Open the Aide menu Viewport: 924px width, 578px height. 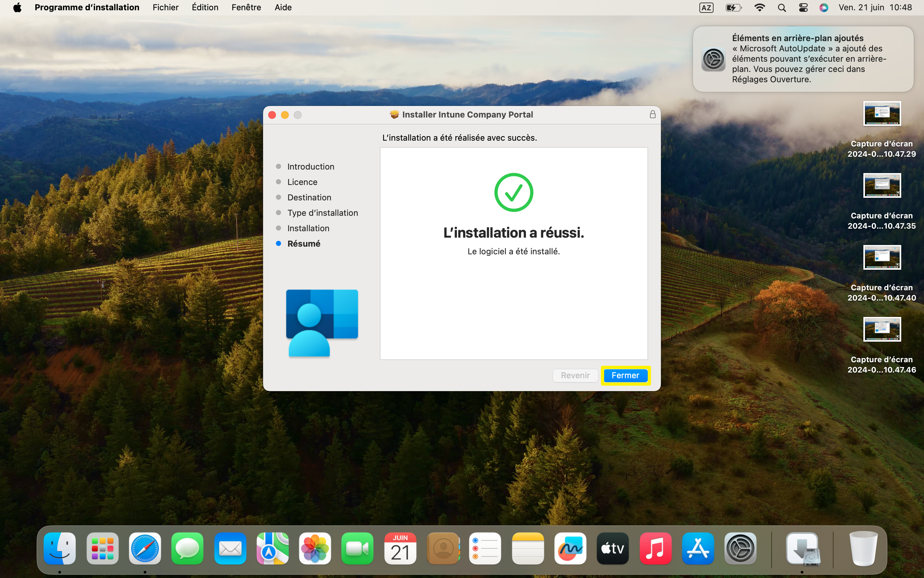pos(283,7)
